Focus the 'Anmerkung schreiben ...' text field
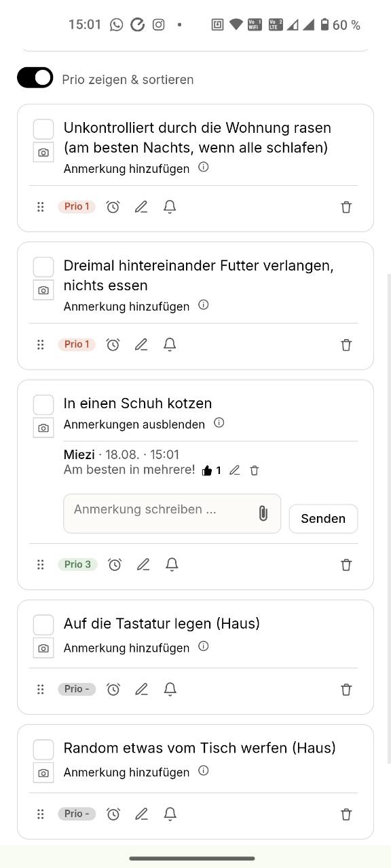The width and height of the screenshot is (391, 868). (160, 513)
